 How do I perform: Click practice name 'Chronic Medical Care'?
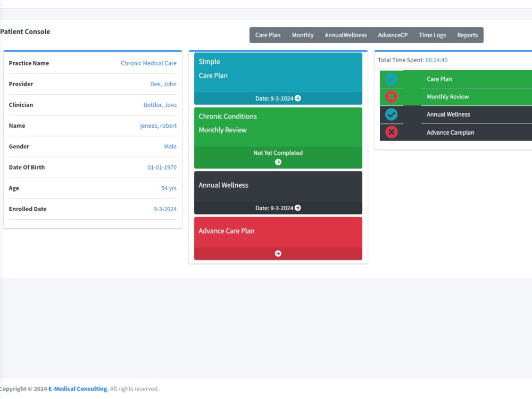148,63
